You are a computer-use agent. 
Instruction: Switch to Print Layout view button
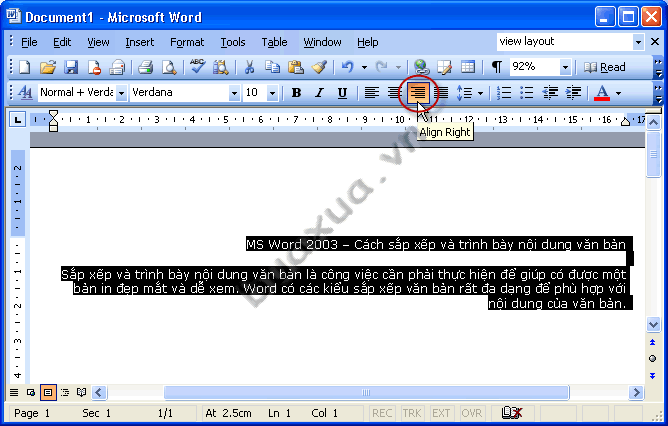click(48, 392)
